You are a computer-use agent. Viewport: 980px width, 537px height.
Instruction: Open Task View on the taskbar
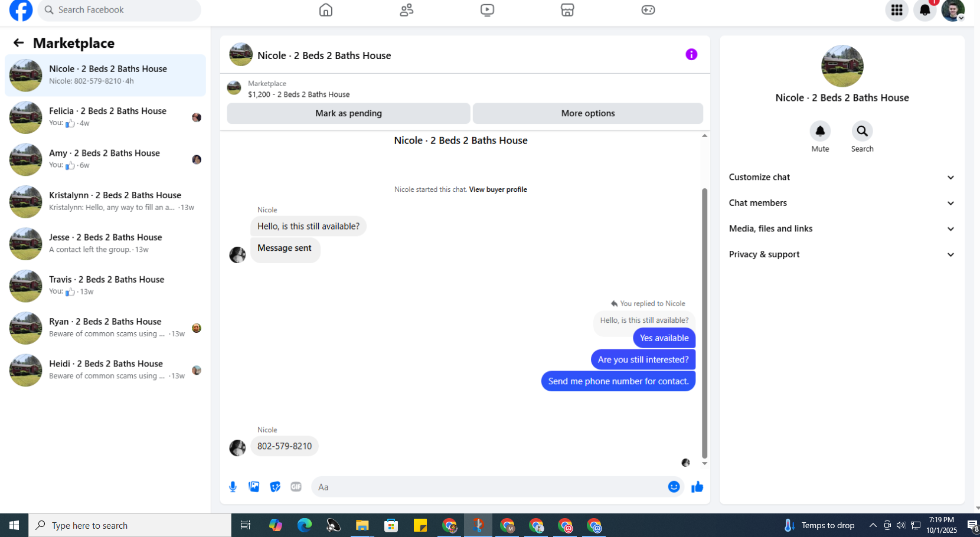point(246,525)
